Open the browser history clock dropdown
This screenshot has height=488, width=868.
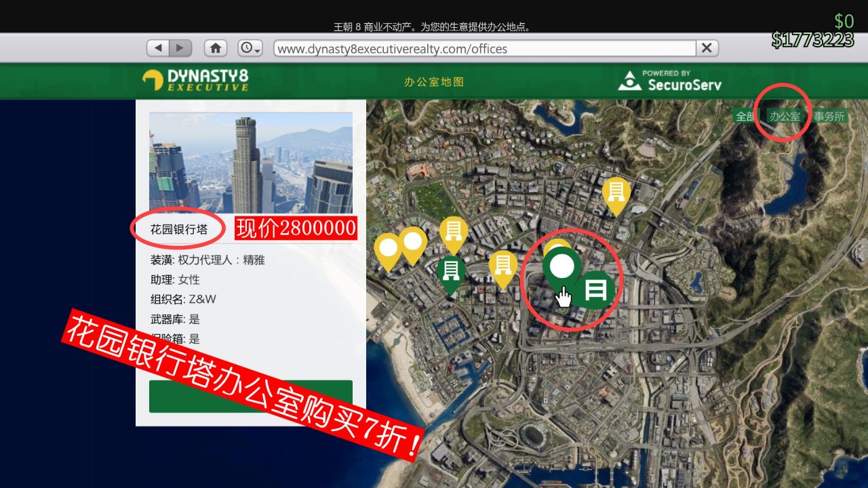click(x=250, y=48)
